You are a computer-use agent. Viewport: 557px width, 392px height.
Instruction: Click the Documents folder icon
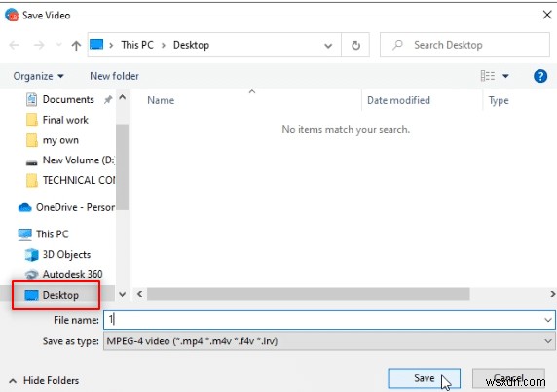31,99
